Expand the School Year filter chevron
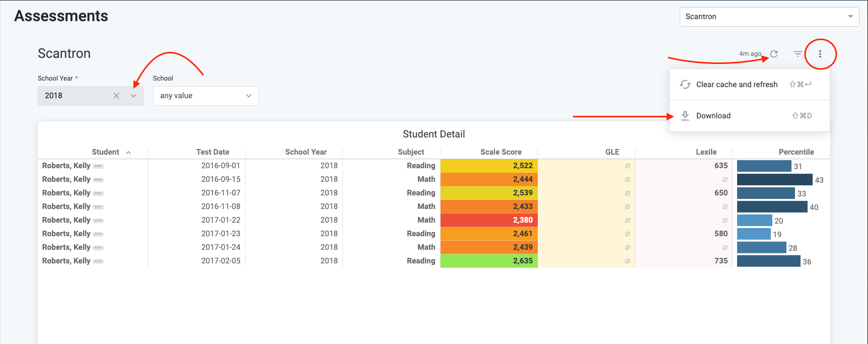 (x=133, y=96)
